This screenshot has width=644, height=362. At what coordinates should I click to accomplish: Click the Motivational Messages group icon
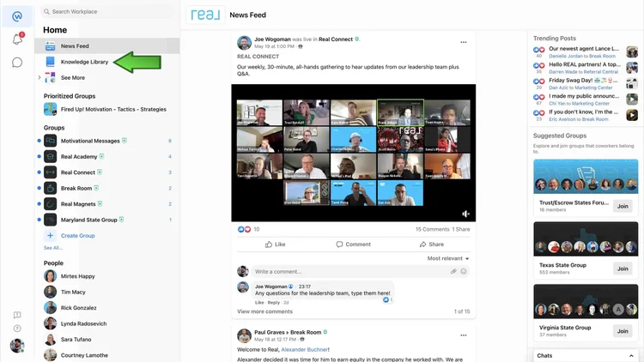point(50,141)
